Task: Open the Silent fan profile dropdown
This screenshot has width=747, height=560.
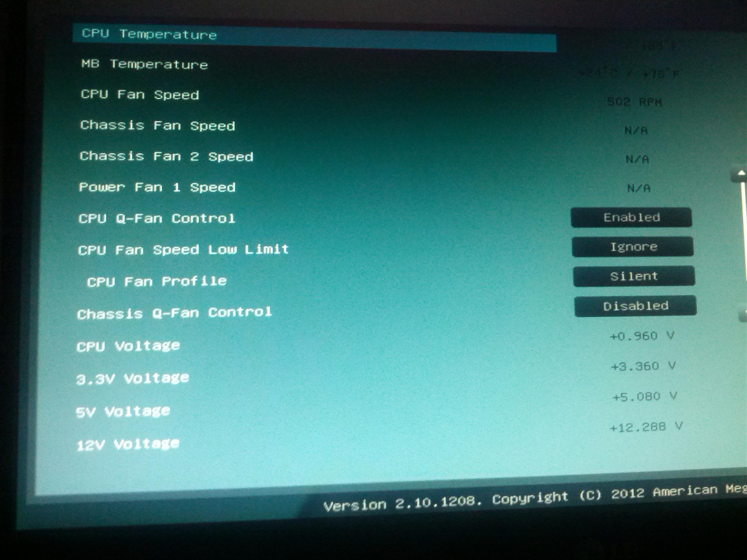Action: coord(634,276)
